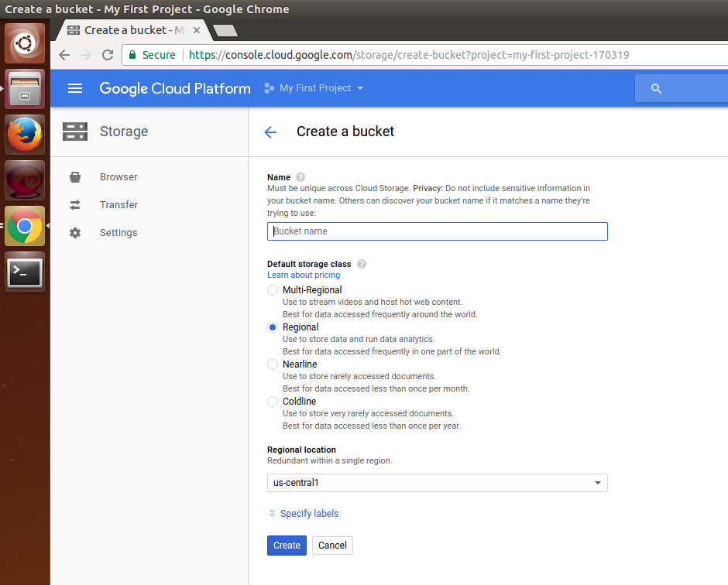Go to Browser in the Storage sidebar
728x585 pixels.
click(x=118, y=177)
